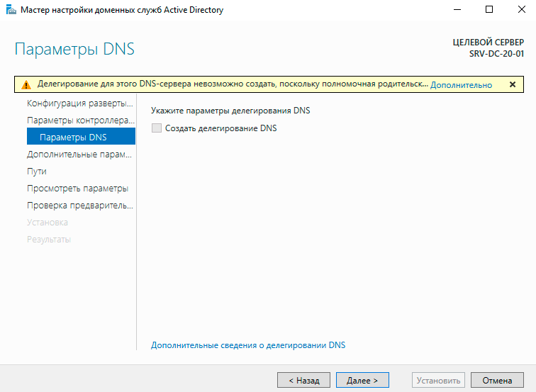This screenshot has height=392, width=536.
Task: Click the disabled Установка step
Action: pyautogui.click(x=48, y=223)
